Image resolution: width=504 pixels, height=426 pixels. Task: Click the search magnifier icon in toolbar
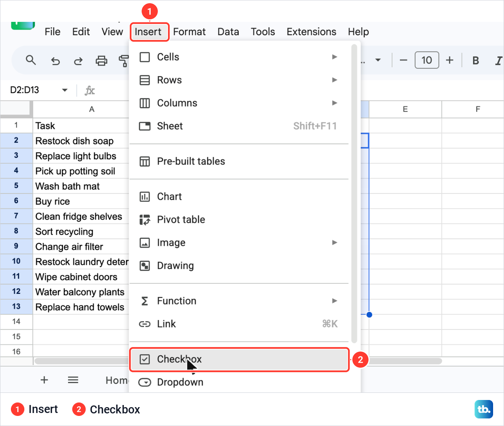(31, 60)
